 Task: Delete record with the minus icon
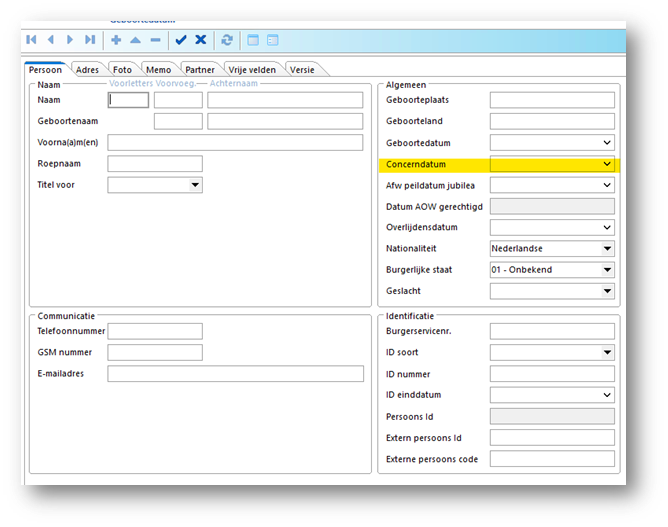tap(155, 40)
